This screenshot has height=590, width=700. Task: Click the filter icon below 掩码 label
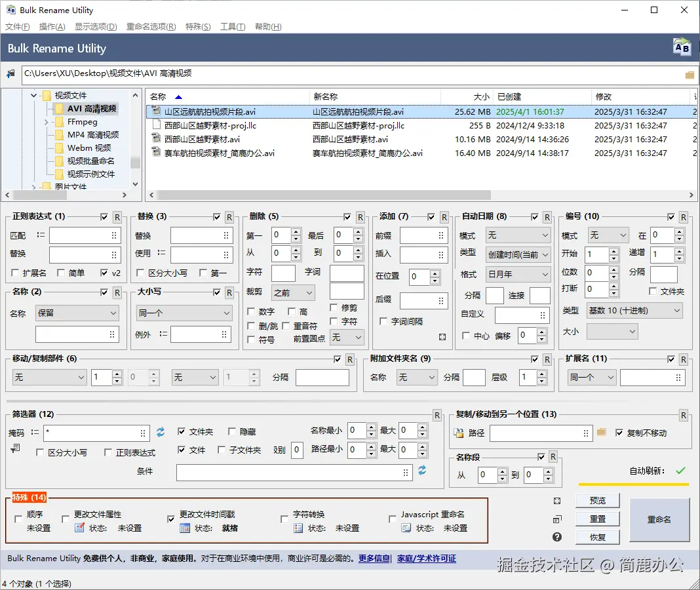(15, 448)
